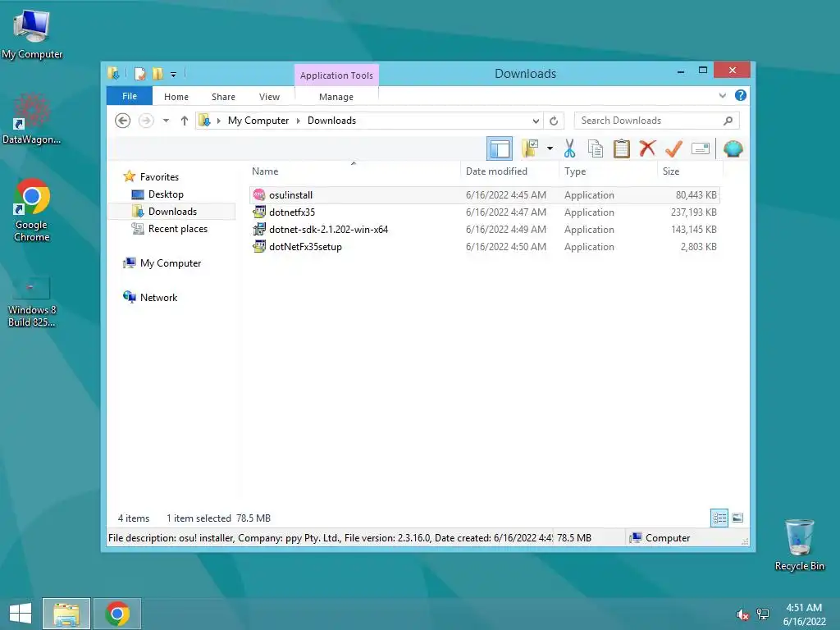
Task: Select My Computer in the navigation pane
Action: 171,263
